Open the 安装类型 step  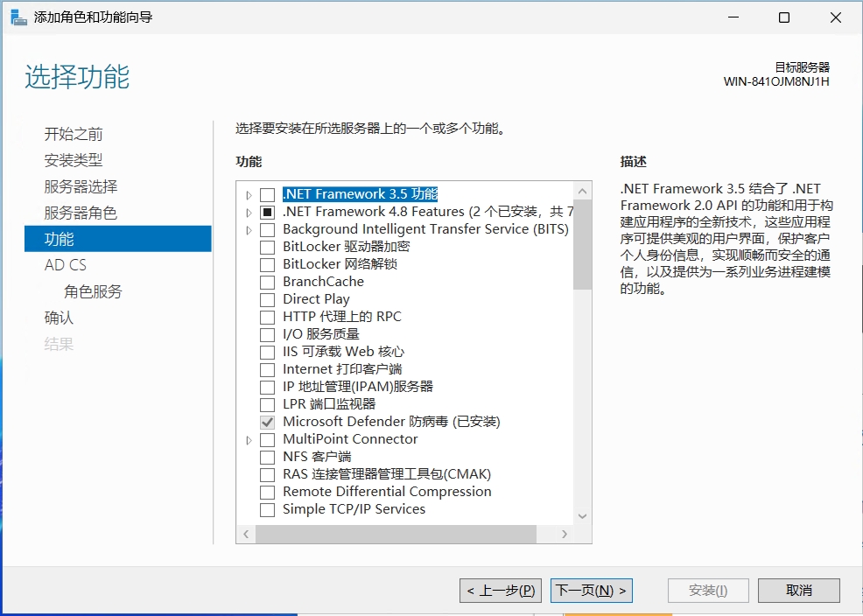coord(74,160)
